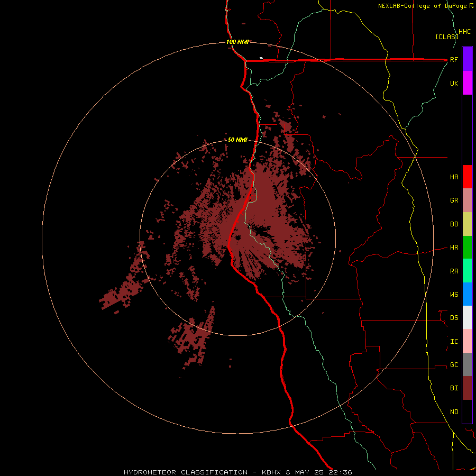This screenshot has height=476, width=476.
Task: Click the IC legend label
Action: click(x=454, y=342)
